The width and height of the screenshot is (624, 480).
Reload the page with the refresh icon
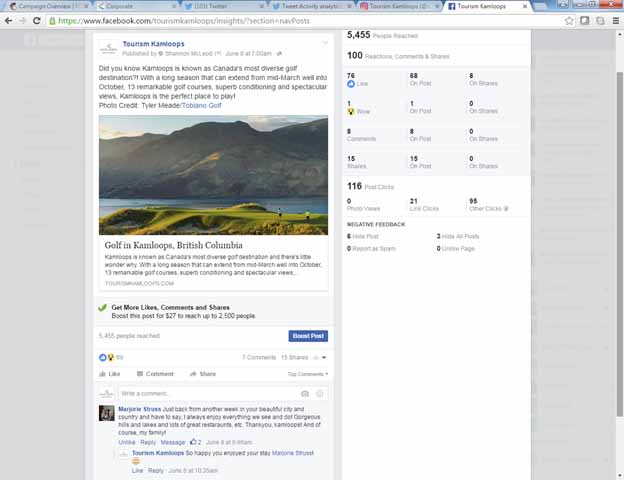click(37, 21)
